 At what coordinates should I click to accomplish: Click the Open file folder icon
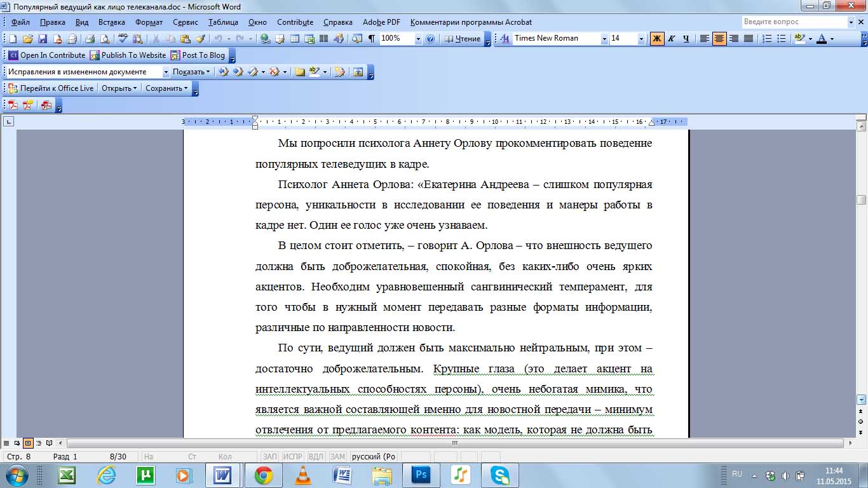pyautogui.click(x=28, y=39)
